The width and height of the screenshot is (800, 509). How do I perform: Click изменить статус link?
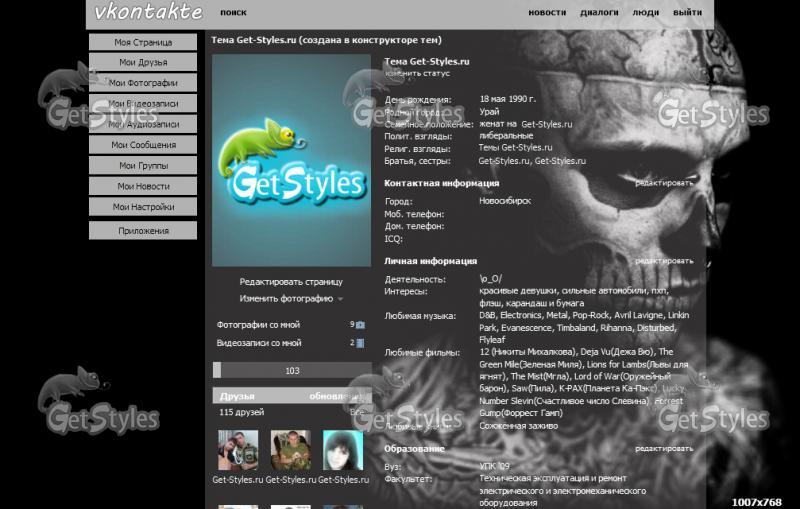pyautogui.click(x=417, y=73)
